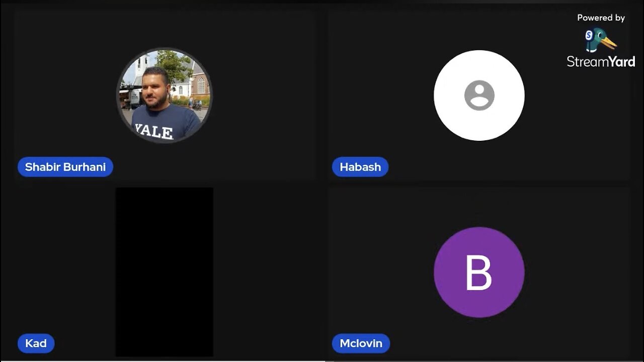Click Mclovin's purple B avatar
This screenshot has height=362, width=644.
click(x=479, y=272)
